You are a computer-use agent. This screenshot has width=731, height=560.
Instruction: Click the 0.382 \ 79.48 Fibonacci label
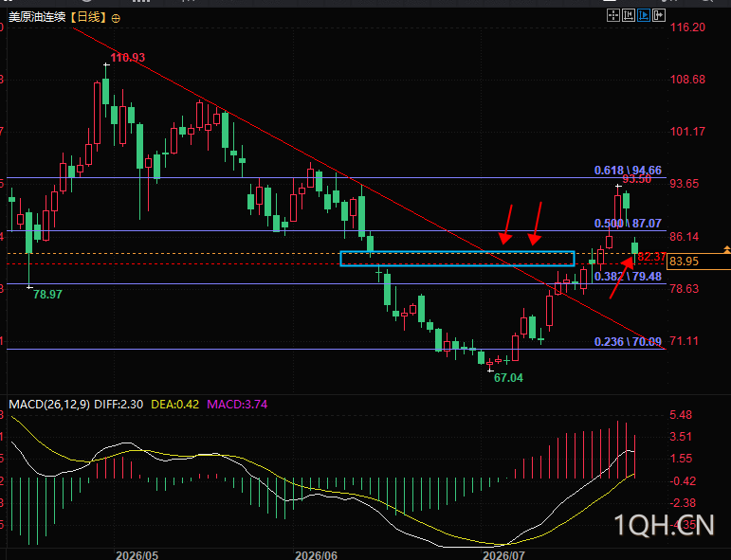coord(628,277)
